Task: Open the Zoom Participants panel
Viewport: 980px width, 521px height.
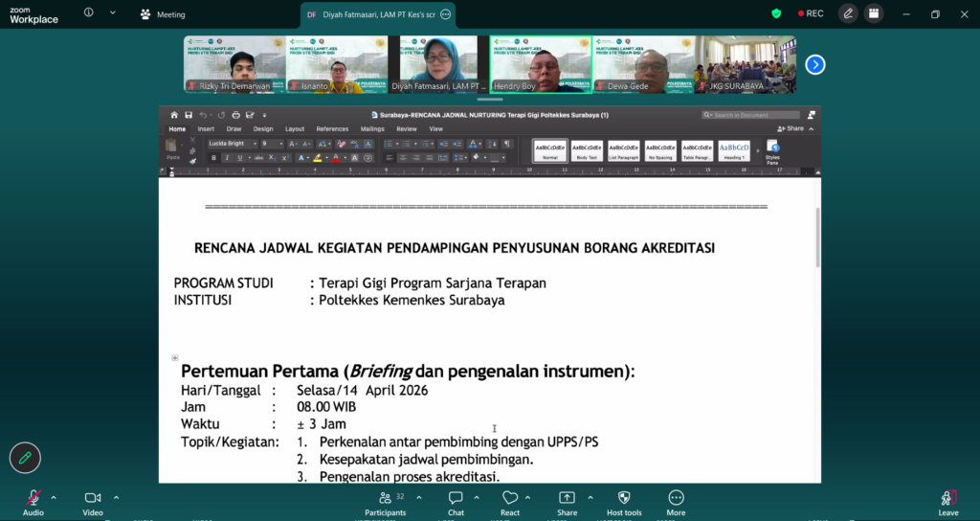Action: point(385,502)
